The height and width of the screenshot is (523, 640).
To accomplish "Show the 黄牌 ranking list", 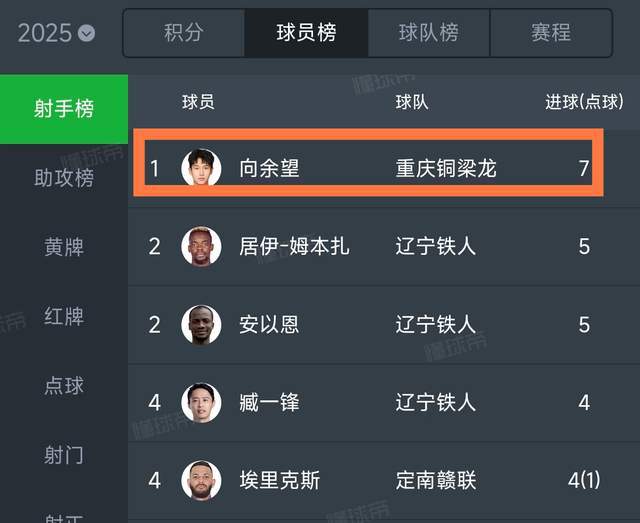I will click(x=64, y=247).
